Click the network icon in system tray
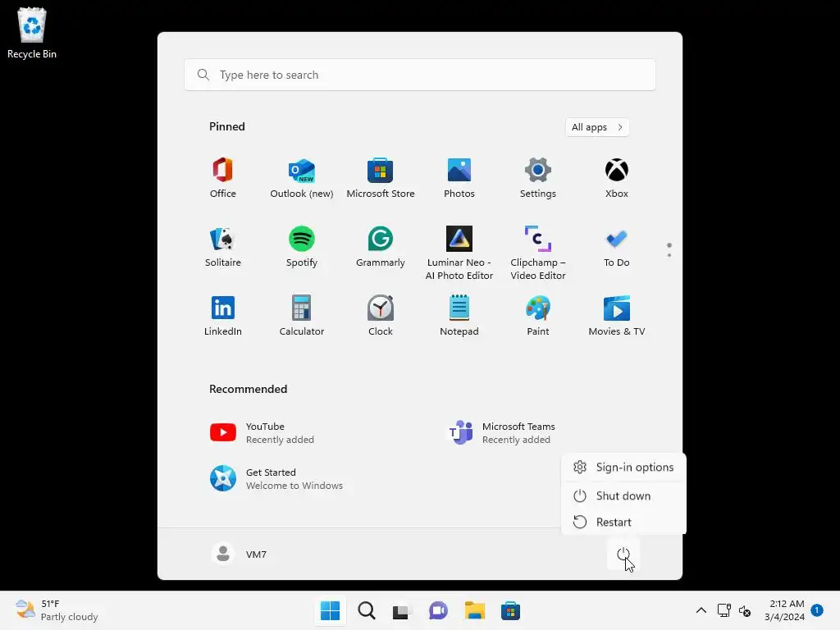The width and height of the screenshot is (840, 630). [724, 610]
